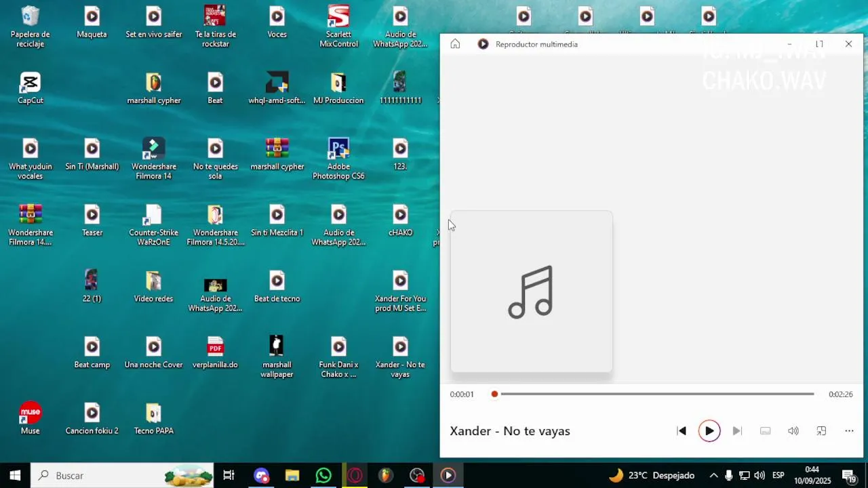The width and height of the screenshot is (868, 488).
Task: Select the Funk Dani x Chako x file
Action: point(338,357)
